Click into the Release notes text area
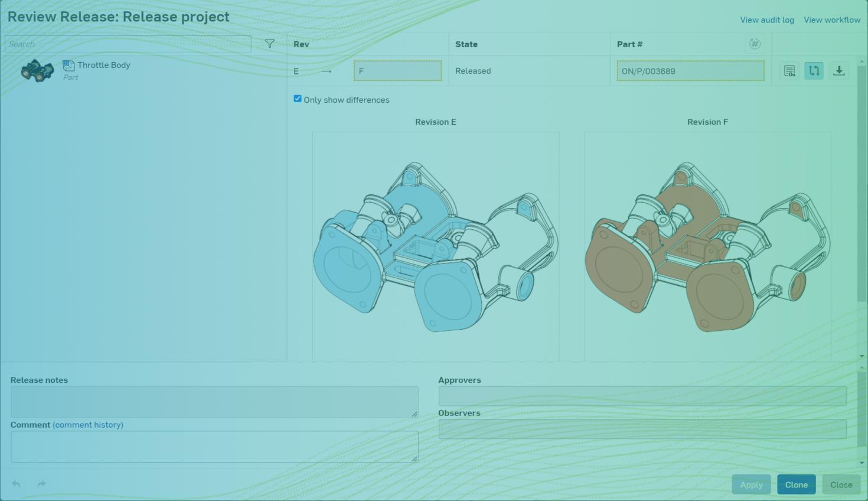Screen dimensions: 868x501 point(214,402)
